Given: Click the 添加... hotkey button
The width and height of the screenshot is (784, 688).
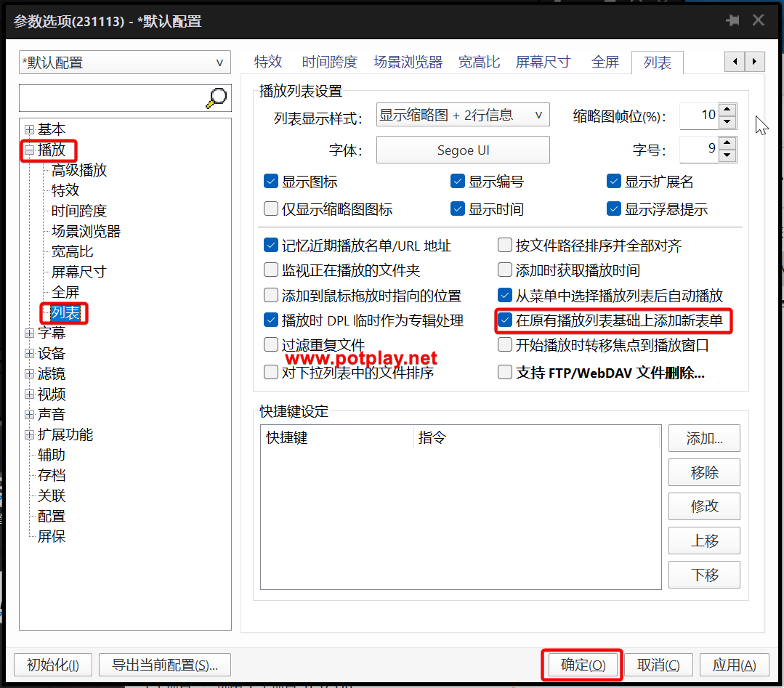Looking at the screenshot, I should click(705, 439).
